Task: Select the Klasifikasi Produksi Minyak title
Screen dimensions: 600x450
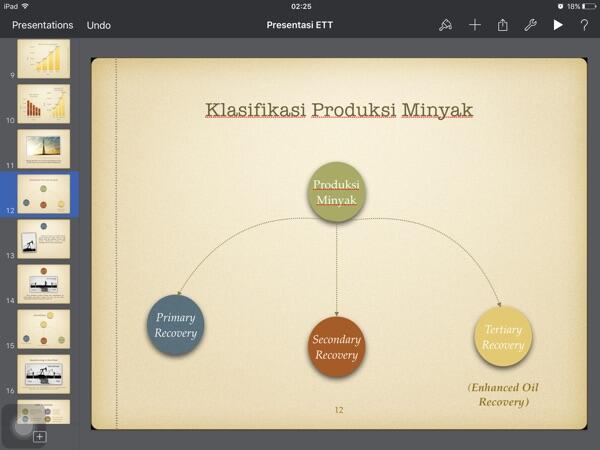Action: point(339,110)
